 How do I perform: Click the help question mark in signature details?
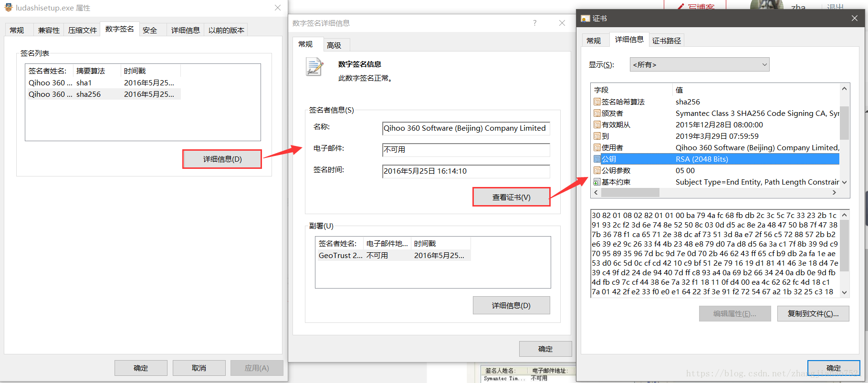(535, 23)
